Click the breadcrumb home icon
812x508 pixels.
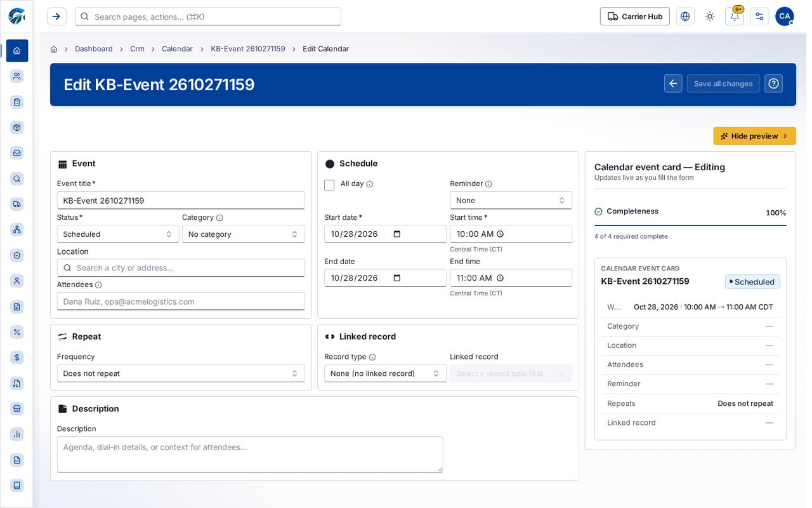[x=54, y=49]
